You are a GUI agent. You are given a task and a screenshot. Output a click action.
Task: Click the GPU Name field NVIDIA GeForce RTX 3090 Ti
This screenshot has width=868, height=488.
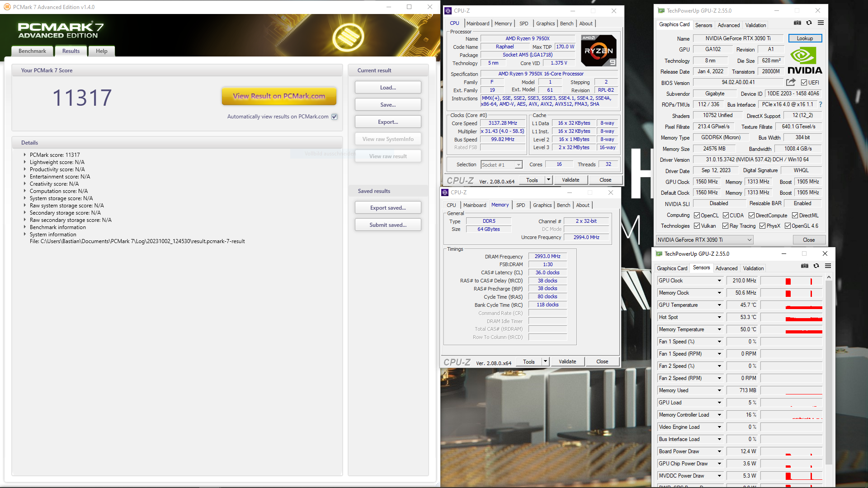pos(738,38)
